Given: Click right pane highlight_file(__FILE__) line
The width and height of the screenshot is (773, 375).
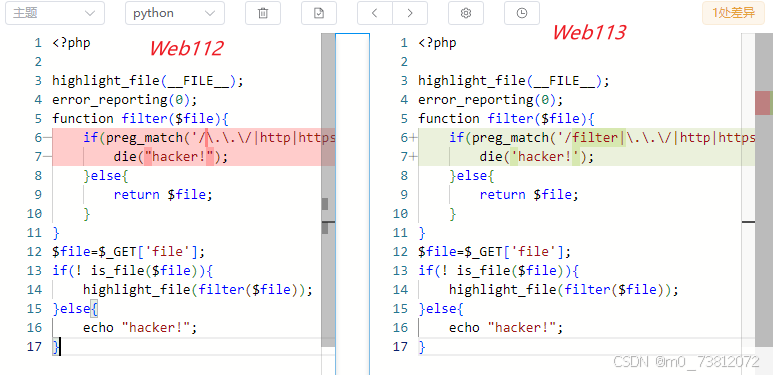Looking at the screenshot, I should (514, 81).
